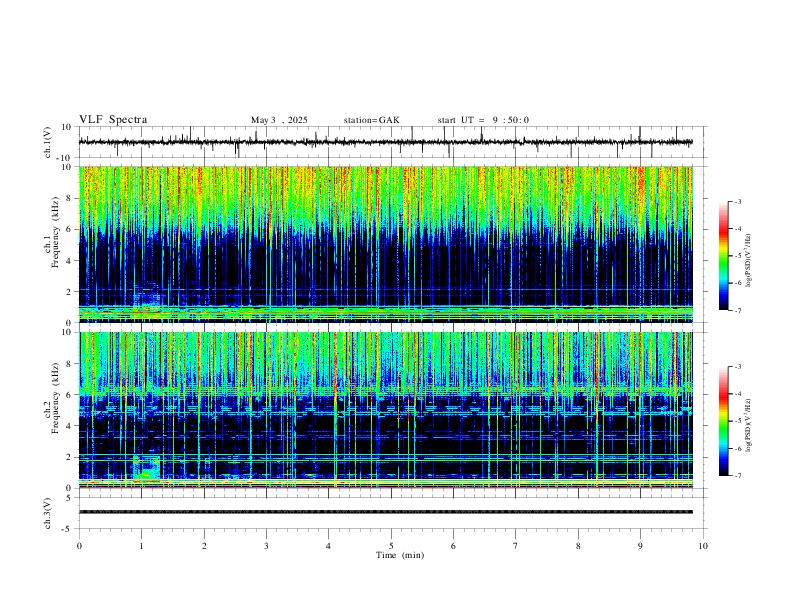Click the upper color scale bar for ch.1

pyautogui.click(x=724, y=256)
